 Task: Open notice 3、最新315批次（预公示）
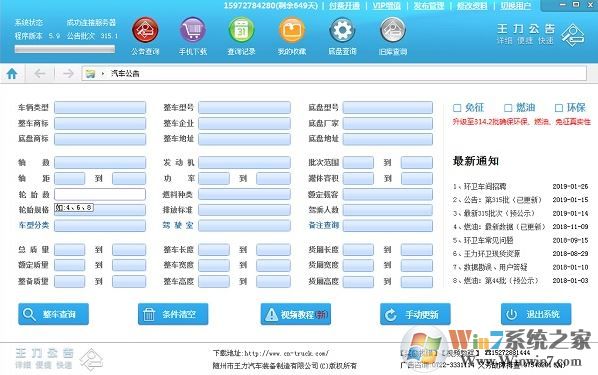point(494,213)
